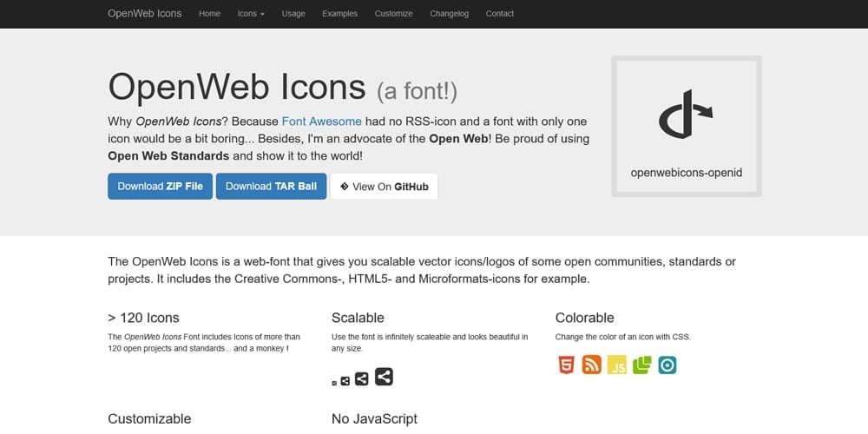The image size is (868, 434).
Task: Follow the Font Awesome link
Action: point(322,122)
